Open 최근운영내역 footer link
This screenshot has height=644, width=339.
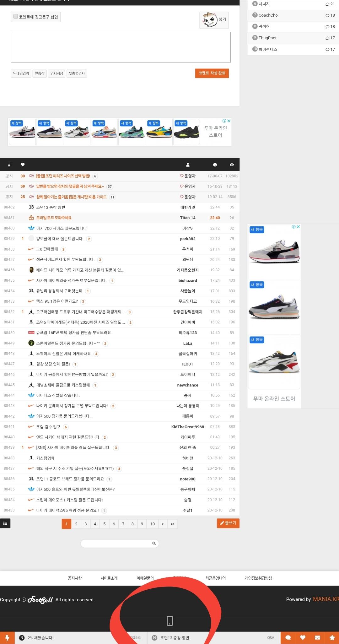(x=216, y=578)
